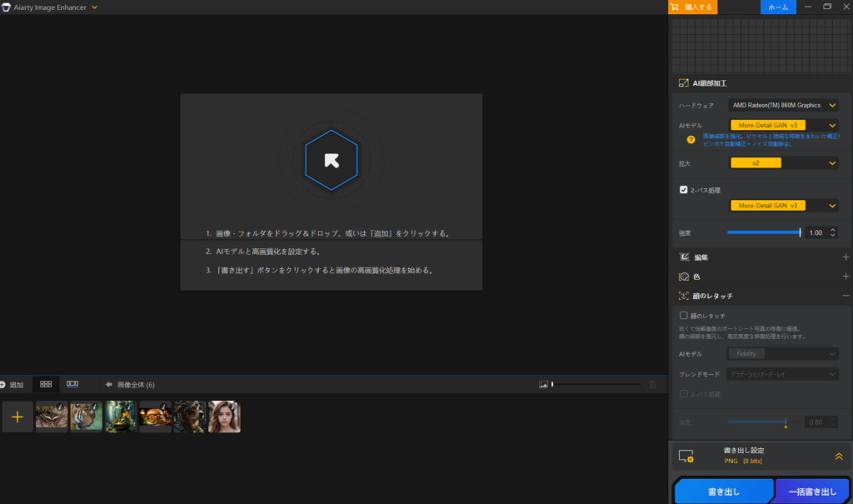
Task: Click the thumbnail size image icon
Action: coord(543,384)
